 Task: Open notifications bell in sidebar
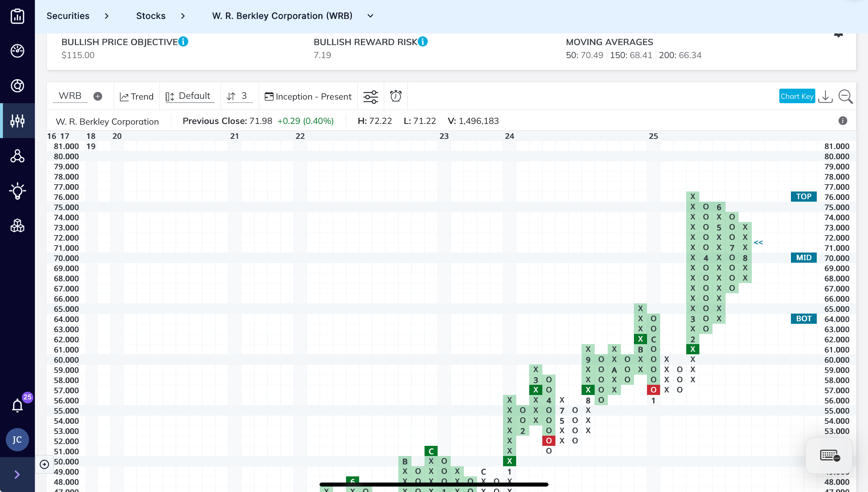coord(17,405)
